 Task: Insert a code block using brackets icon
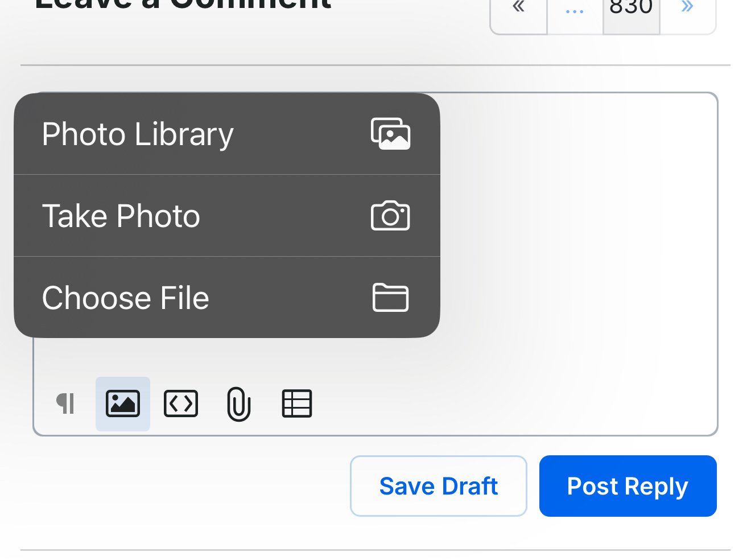[x=181, y=404]
